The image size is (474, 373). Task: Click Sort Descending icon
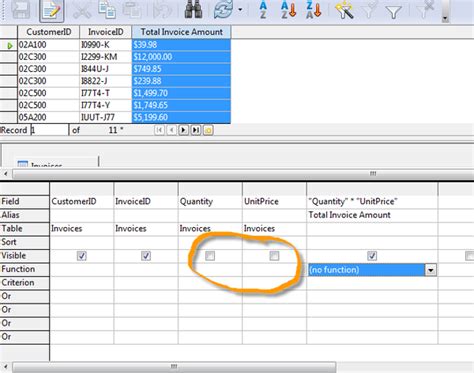(313, 9)
